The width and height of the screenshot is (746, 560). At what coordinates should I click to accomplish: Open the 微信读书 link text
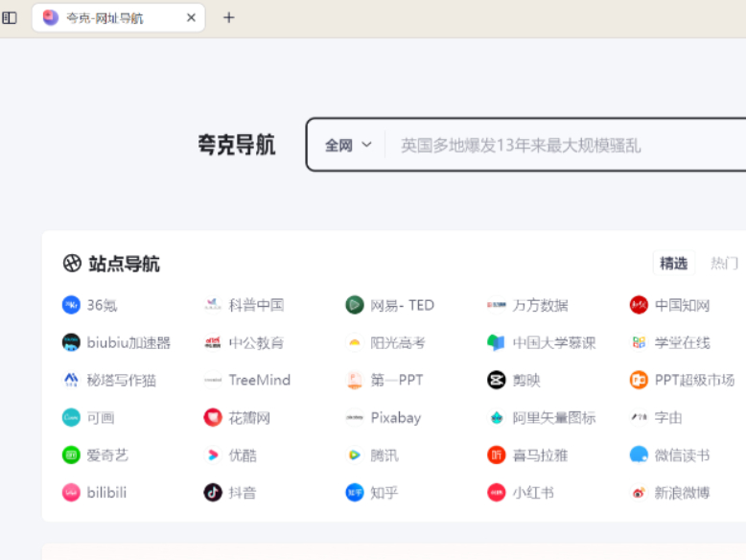point(683,455)
